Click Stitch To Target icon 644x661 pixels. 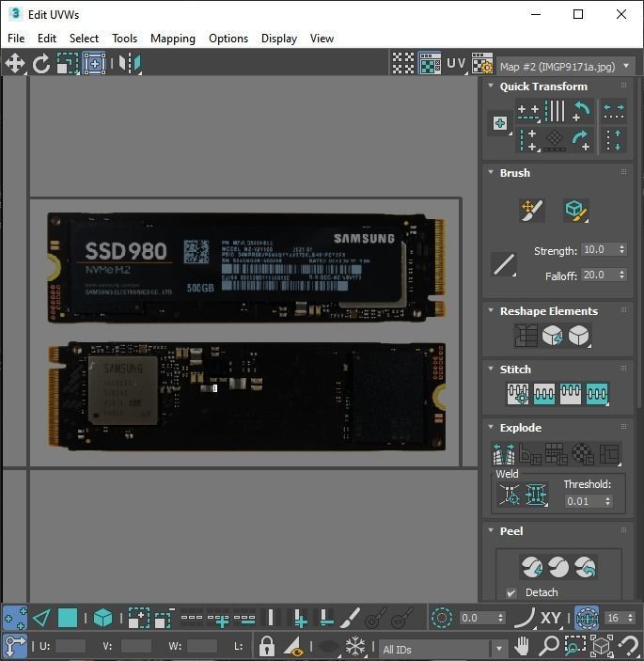click(518, 394)
